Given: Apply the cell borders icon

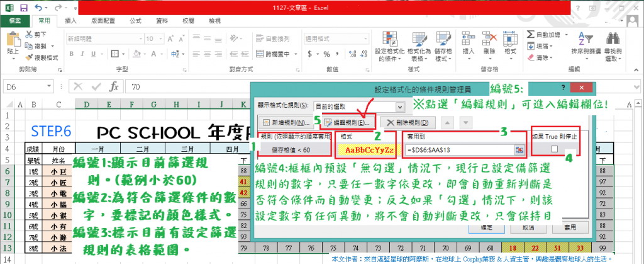Looking at the screenshot, I should 115,54.
